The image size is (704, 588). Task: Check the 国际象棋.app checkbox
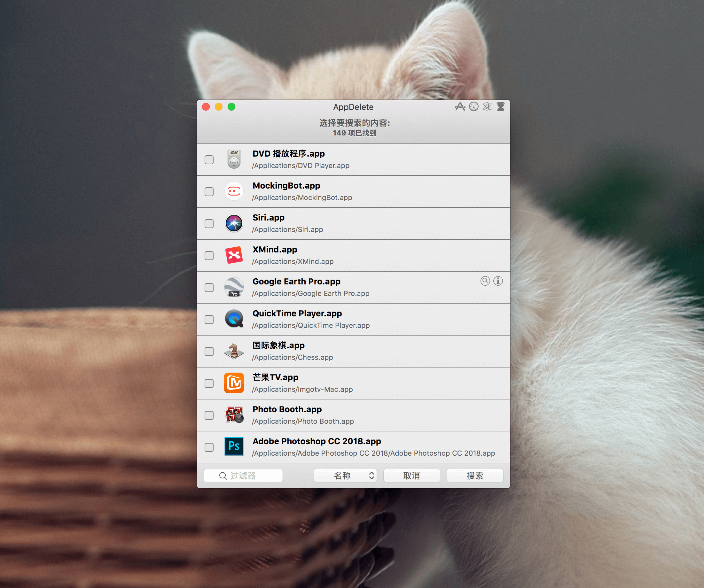[209, 352]
